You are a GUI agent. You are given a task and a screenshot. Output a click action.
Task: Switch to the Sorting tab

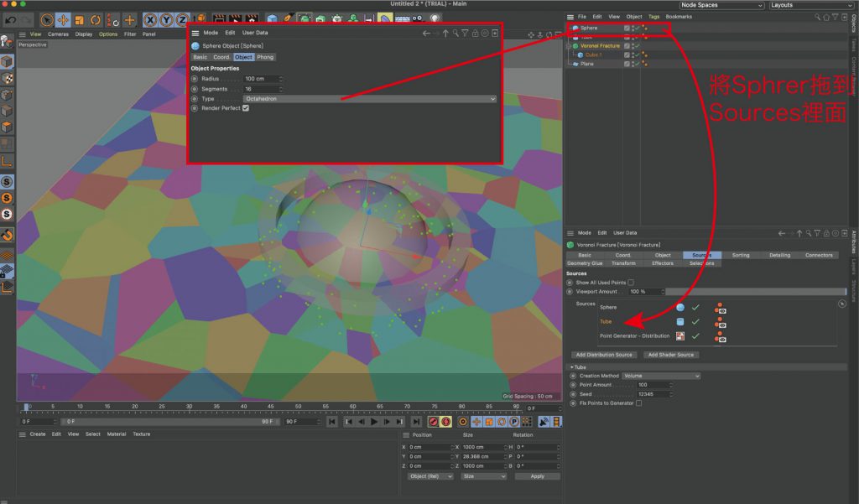741,255
